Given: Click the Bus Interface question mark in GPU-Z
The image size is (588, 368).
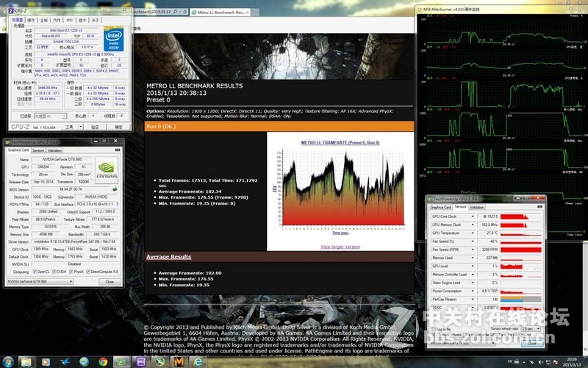Looking at the screenshot, I should 117,205.
